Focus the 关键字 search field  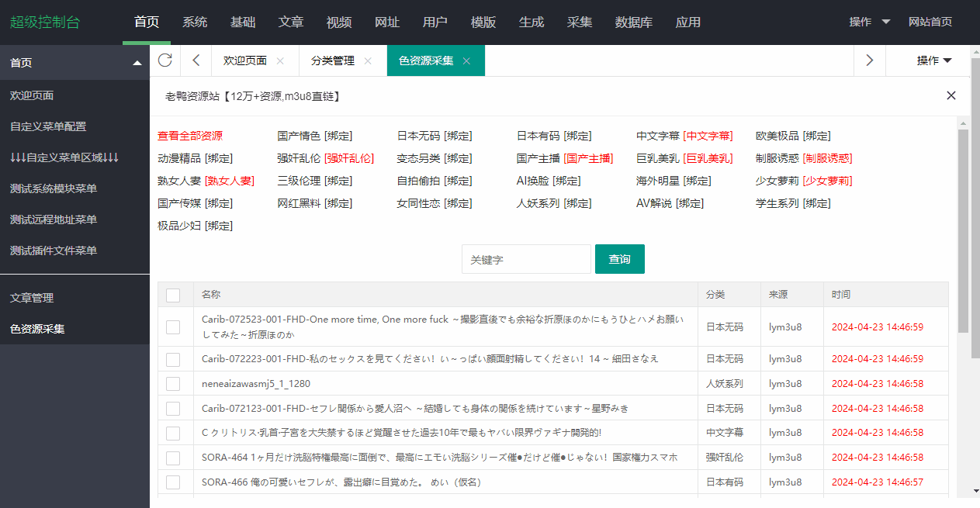[526, 259]
